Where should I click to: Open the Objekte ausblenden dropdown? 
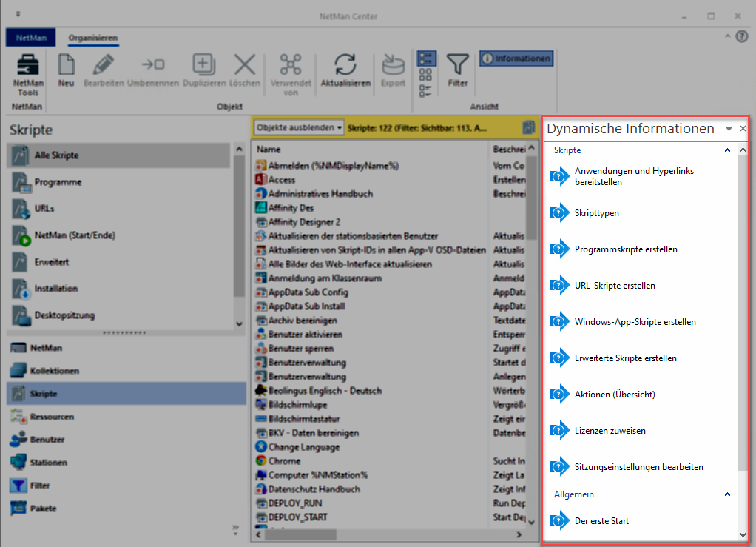pos(299,127)
